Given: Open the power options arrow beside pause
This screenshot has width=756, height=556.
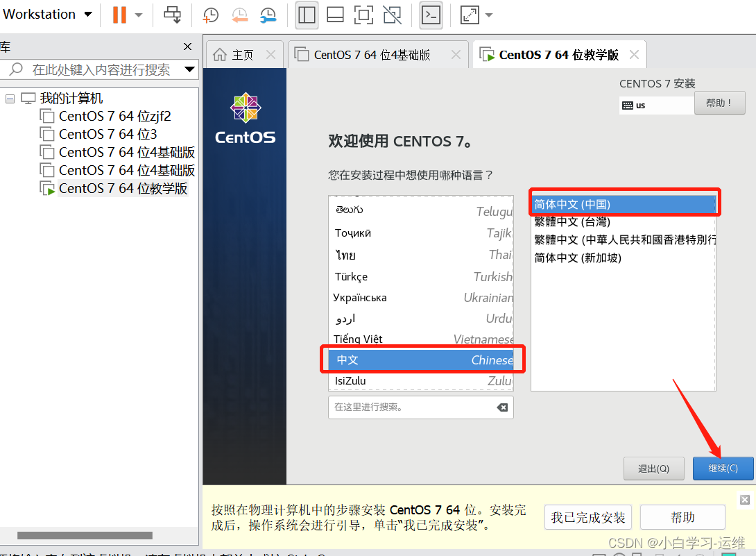Looking at the screenshot, I should coord(139,15).
